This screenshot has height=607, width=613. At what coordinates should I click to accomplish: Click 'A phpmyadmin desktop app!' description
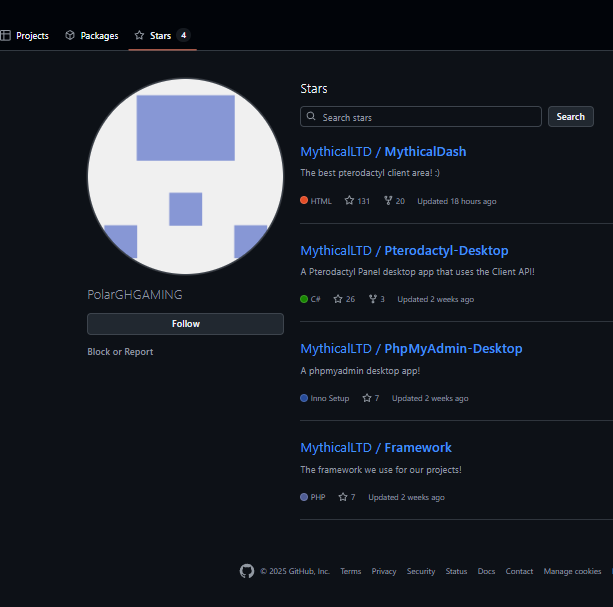(360, 371)
